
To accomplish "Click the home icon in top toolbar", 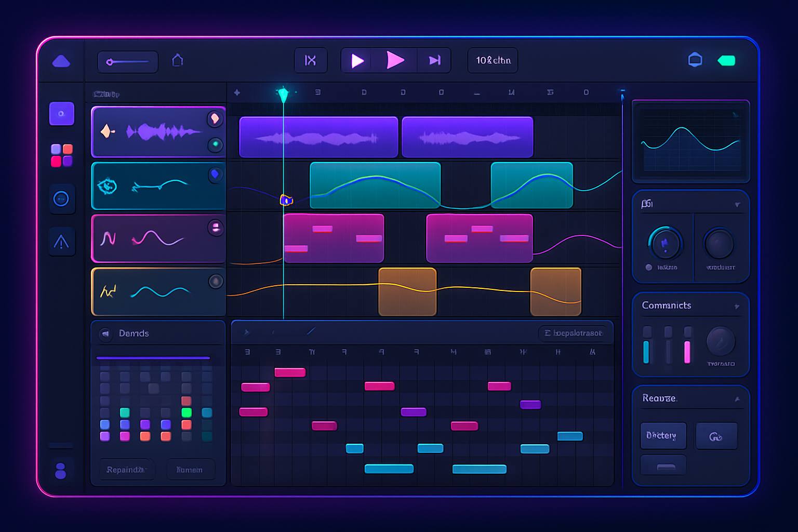I will point(178,60).
